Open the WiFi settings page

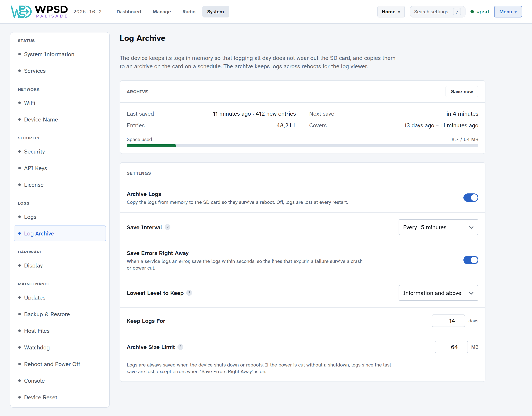pyautogui.click(x=60, y=103)
